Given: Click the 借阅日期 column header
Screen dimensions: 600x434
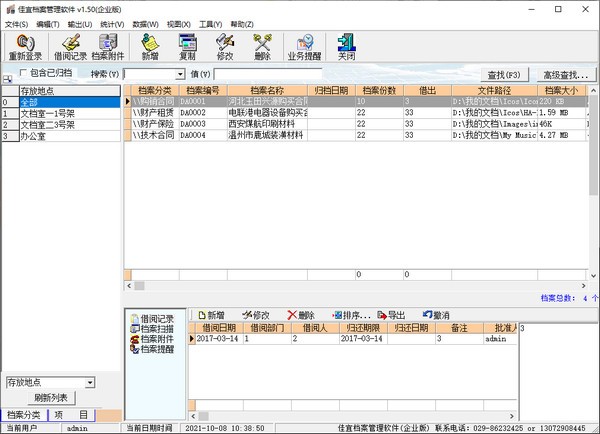Looking at the screenshot, I should click(x=219, y=328).
